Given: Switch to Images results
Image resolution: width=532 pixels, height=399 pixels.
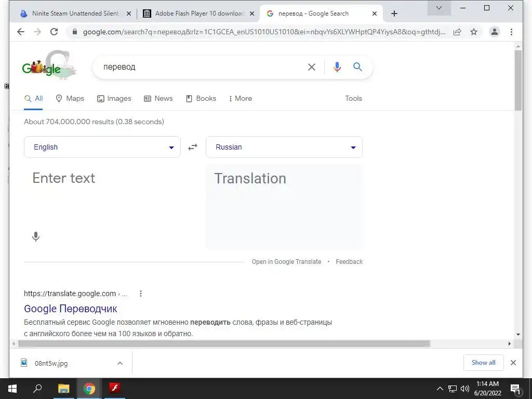Looking at the screenshot, I should click(114, 98).
